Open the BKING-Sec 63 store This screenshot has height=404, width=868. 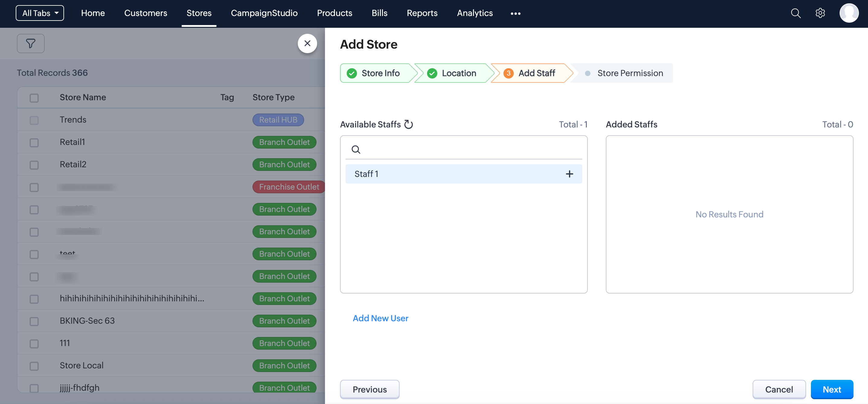coord(87,320)
